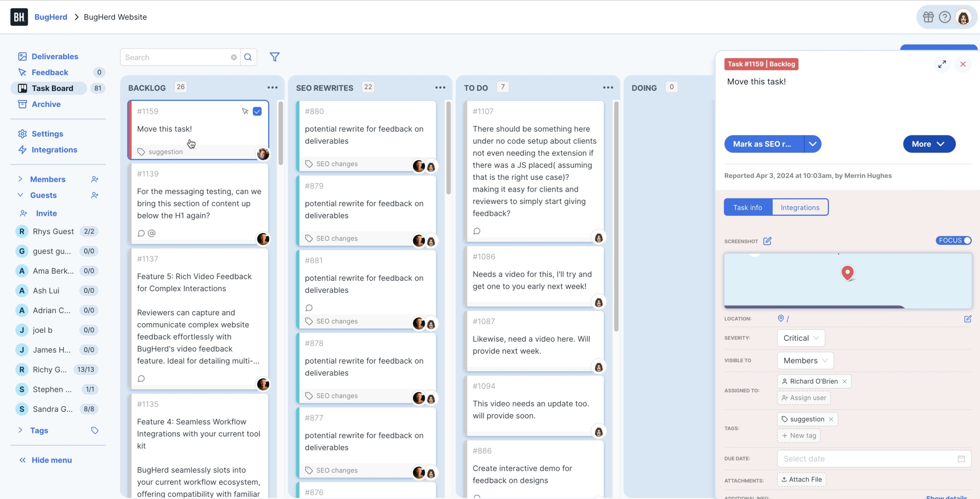Add a member with the Members plus icon

point(95,179)
